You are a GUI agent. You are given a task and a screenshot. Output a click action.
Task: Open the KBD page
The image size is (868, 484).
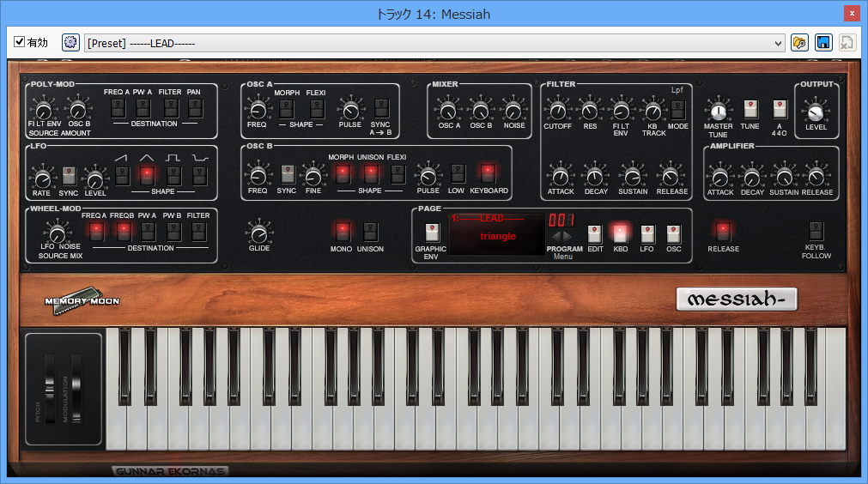pos(620,233)
